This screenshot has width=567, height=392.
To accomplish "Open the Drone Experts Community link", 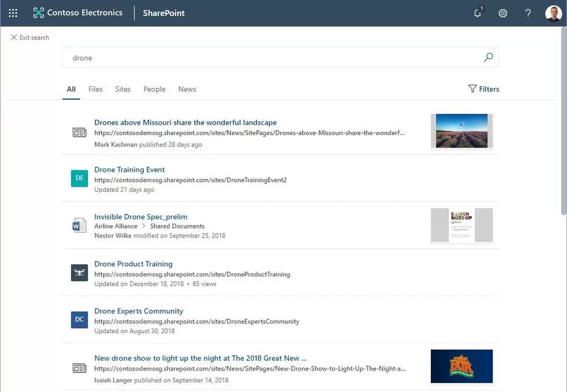I will coord(138,311).
